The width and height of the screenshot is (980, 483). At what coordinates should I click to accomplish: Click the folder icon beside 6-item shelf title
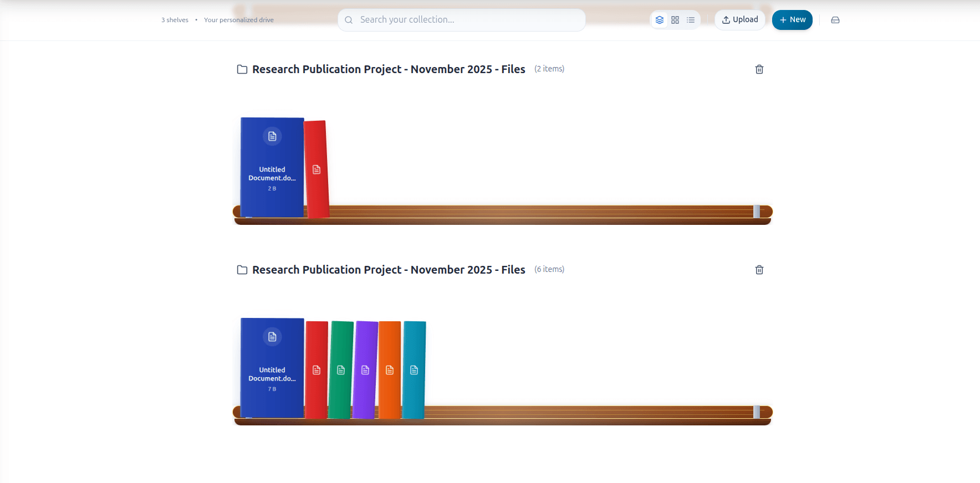[x=242, y=270]
